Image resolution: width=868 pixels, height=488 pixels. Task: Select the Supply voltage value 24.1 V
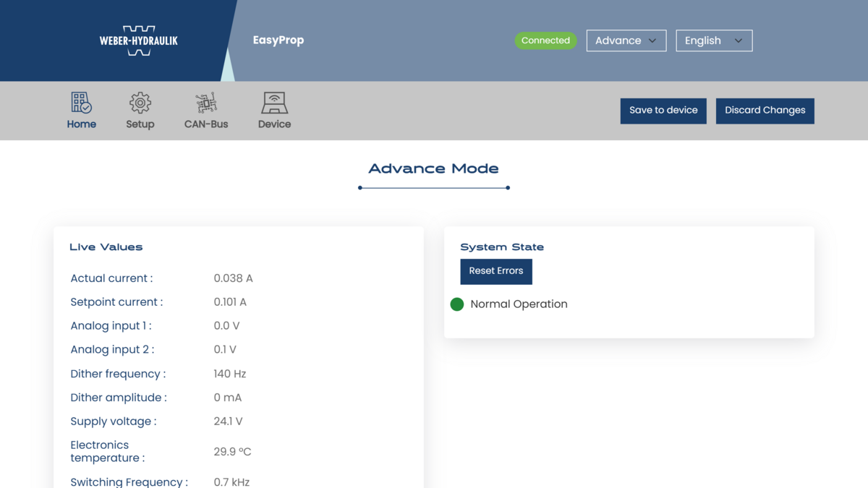pos(228,421)
